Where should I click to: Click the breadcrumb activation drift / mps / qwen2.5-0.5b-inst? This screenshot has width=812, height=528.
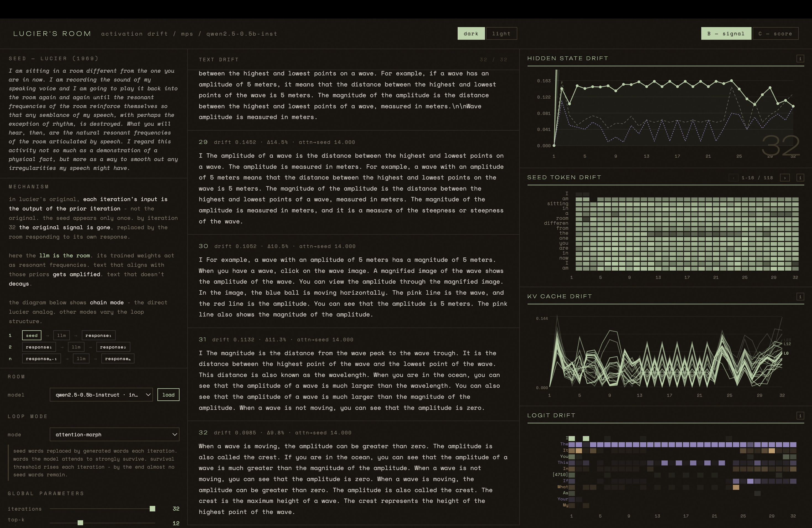pos(189,34)
